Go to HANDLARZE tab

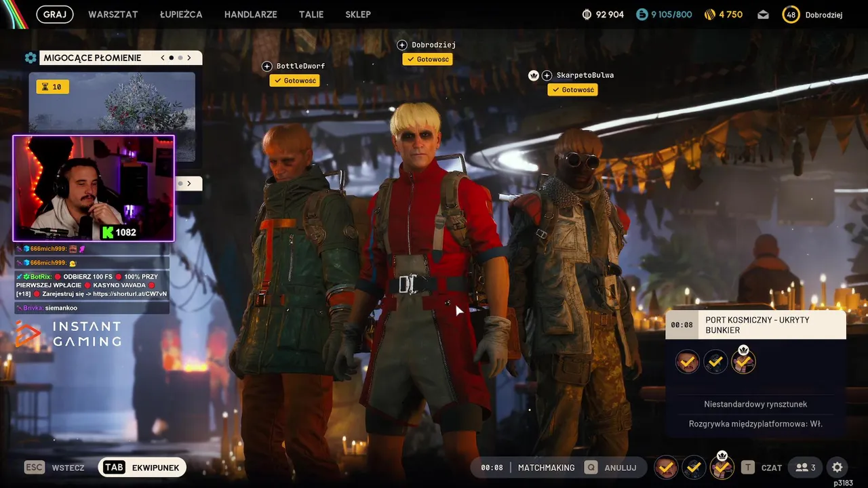pos(250,14)
